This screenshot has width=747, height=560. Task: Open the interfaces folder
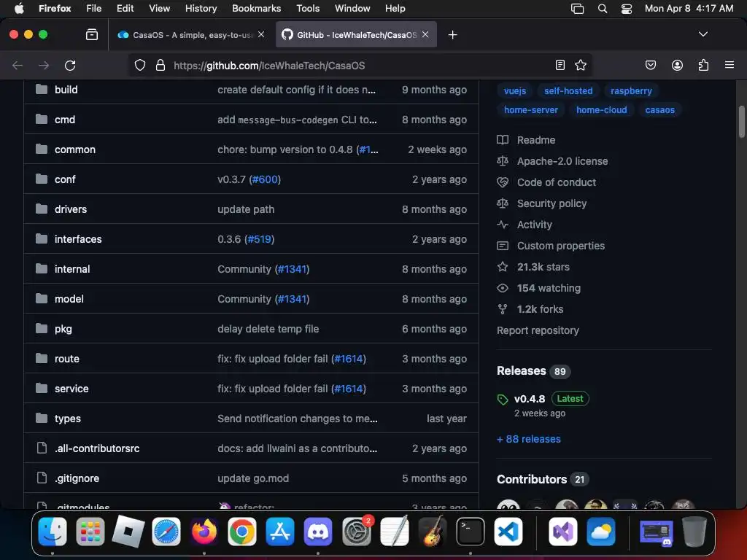click(78, 239)
